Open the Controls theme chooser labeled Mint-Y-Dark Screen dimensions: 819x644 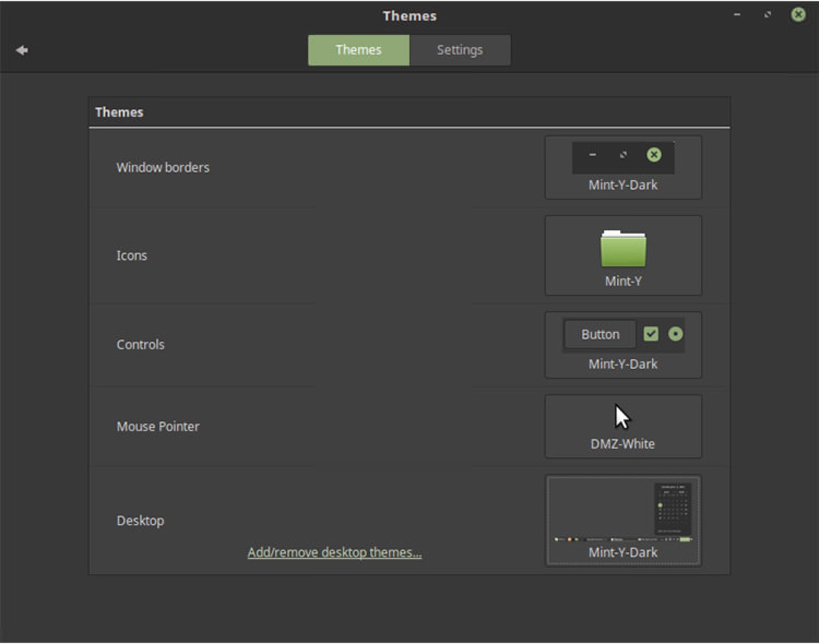pyautogui.click(x=623, y=364)
